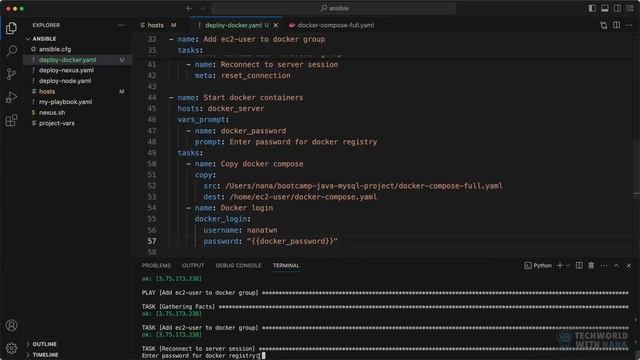Open the Output panel tab

(x=193, y=266)
